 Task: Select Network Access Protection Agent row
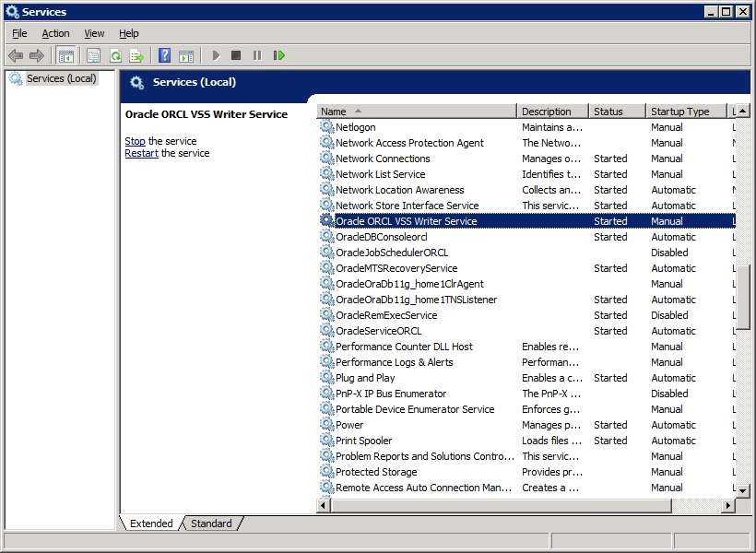[x=526, y=143]
